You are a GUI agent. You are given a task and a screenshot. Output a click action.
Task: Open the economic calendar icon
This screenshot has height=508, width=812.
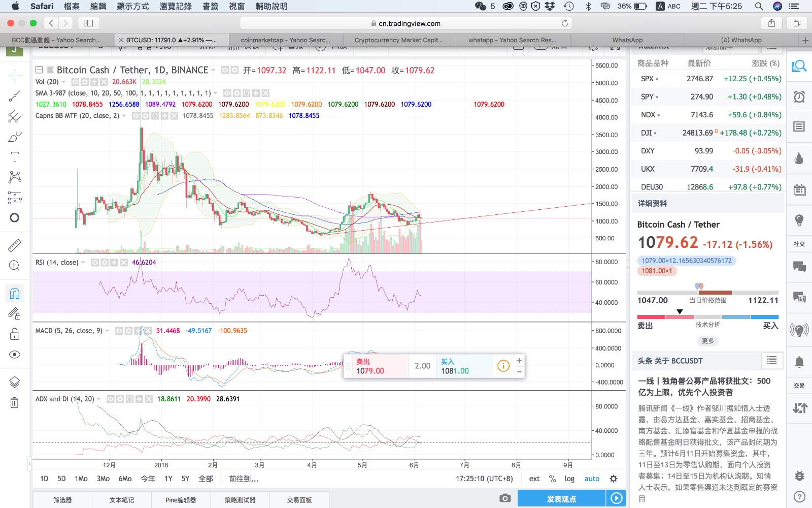tap(799, 190)
